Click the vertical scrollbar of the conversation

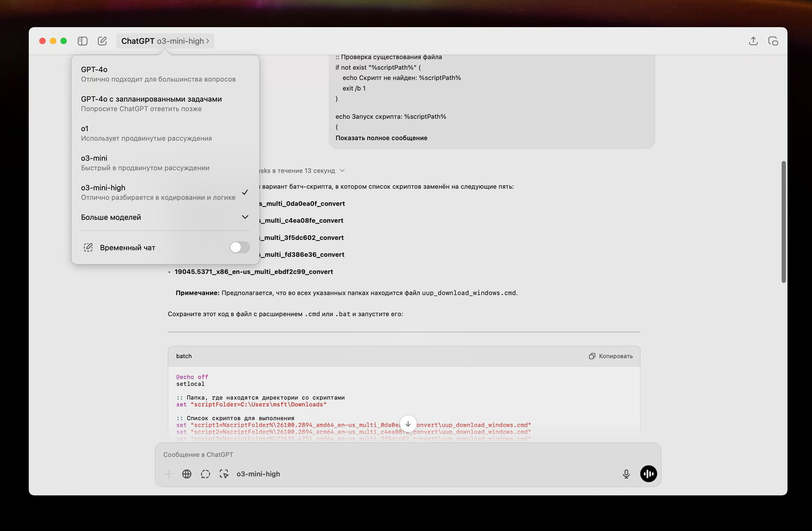point(783,222)
